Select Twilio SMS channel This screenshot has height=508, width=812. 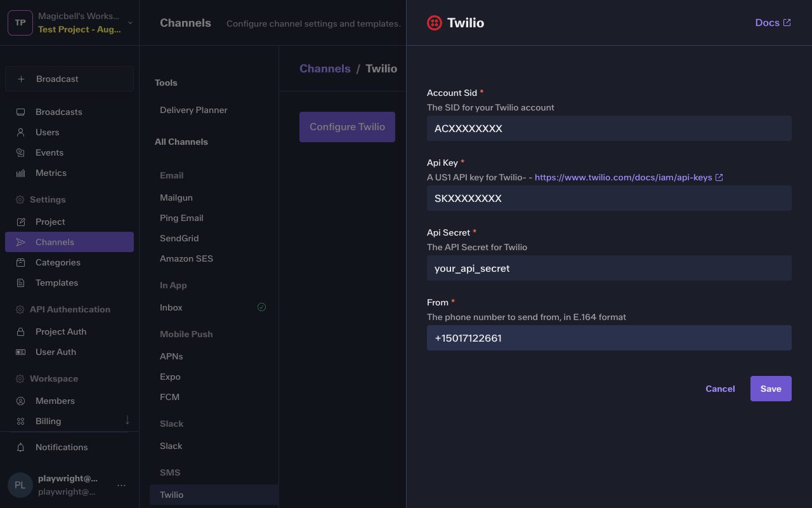click(x=214, y=495)
